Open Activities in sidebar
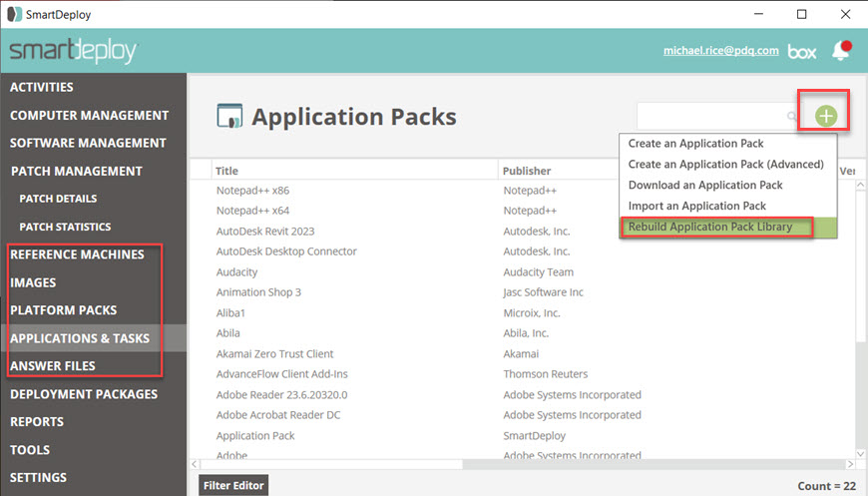Viewport: 868px width, 496px height. 42,87
